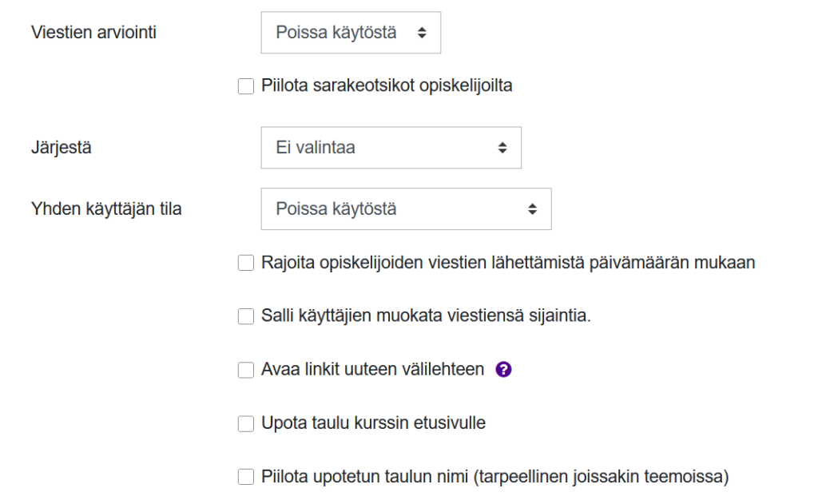Viewport: 818px width, 504px height.
Task: Toggle Avaa linkit uuteen välilehteen checkbox
Action: pos(246,370)
